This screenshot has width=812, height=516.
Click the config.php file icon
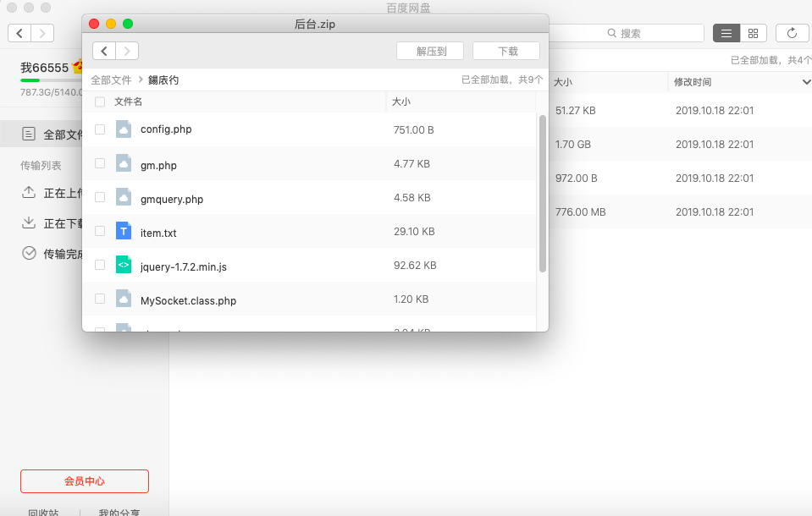124,129
